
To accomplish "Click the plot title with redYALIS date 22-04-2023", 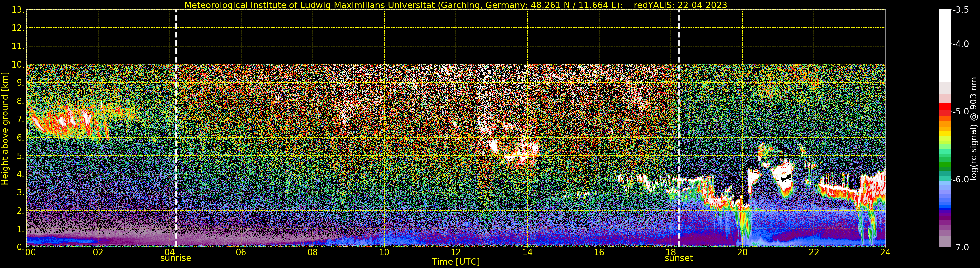I will 455,5.
